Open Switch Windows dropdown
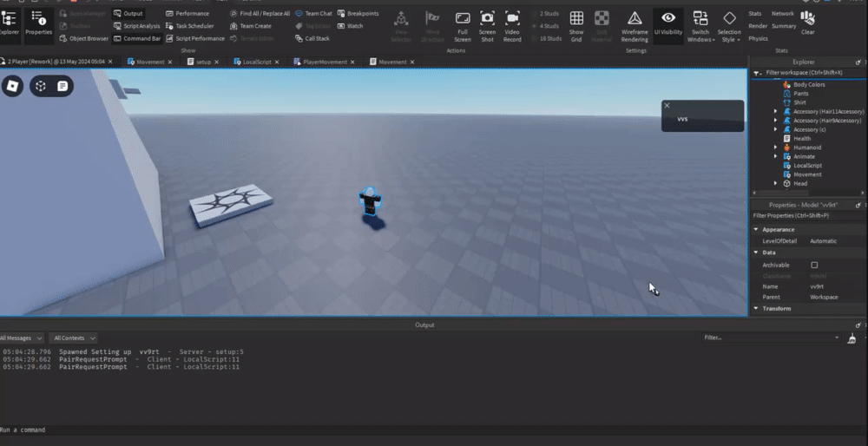Screen dimensions: 868x446 (700, 27)
